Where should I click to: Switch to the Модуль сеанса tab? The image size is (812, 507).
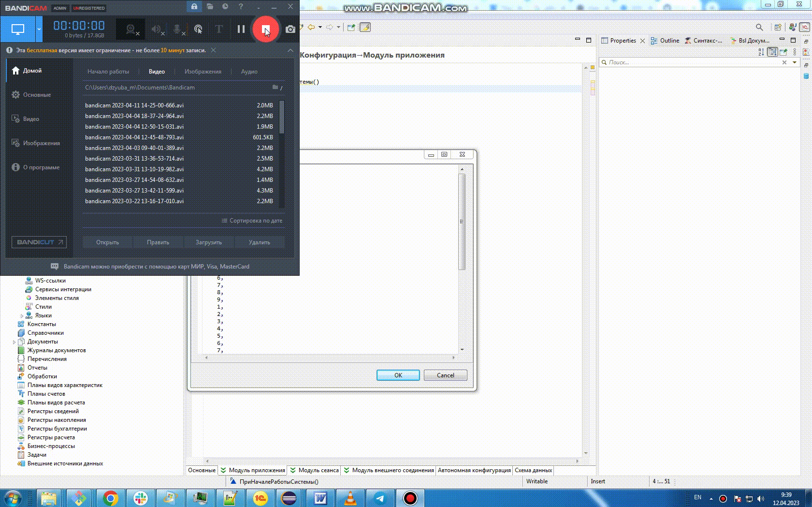317,470
